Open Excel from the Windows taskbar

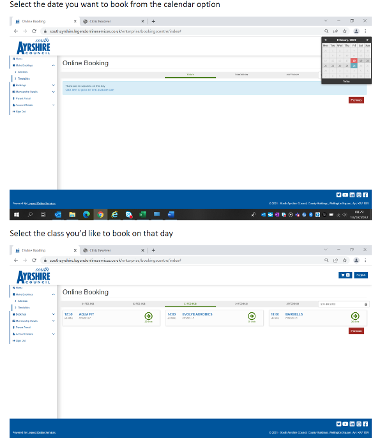(x=143, y=214)
